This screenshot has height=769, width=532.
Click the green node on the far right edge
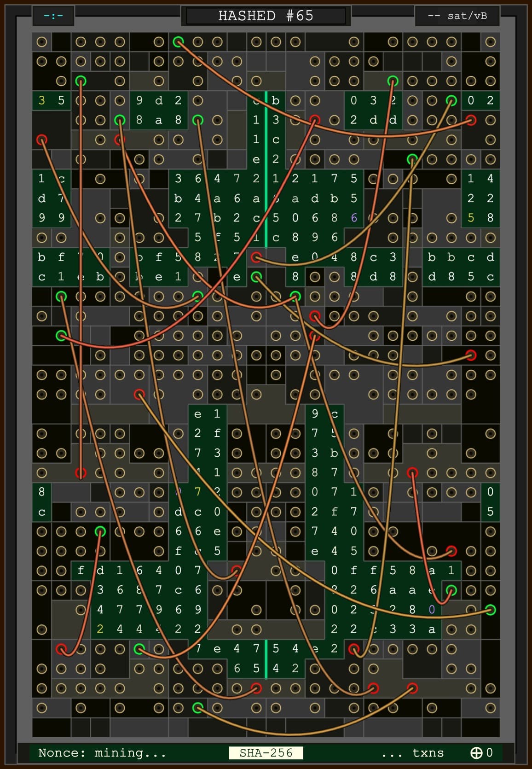coord(491,610)
